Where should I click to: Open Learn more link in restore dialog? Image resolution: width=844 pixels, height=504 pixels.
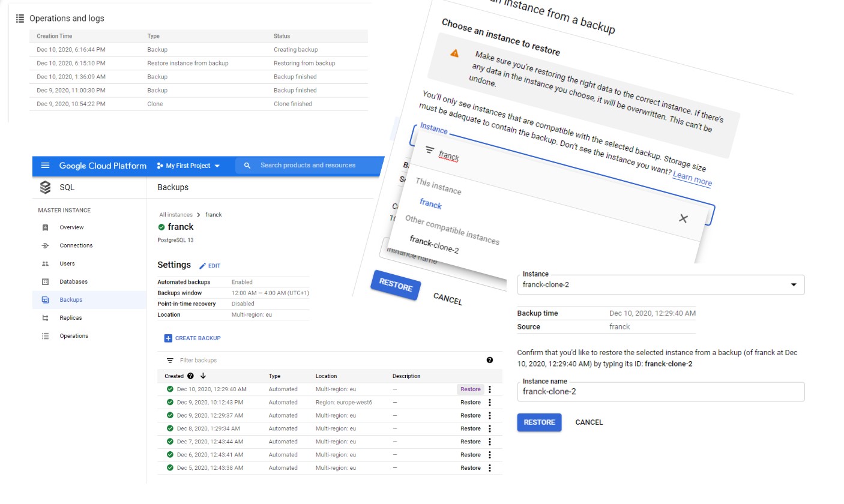click(x=692, y=178)
